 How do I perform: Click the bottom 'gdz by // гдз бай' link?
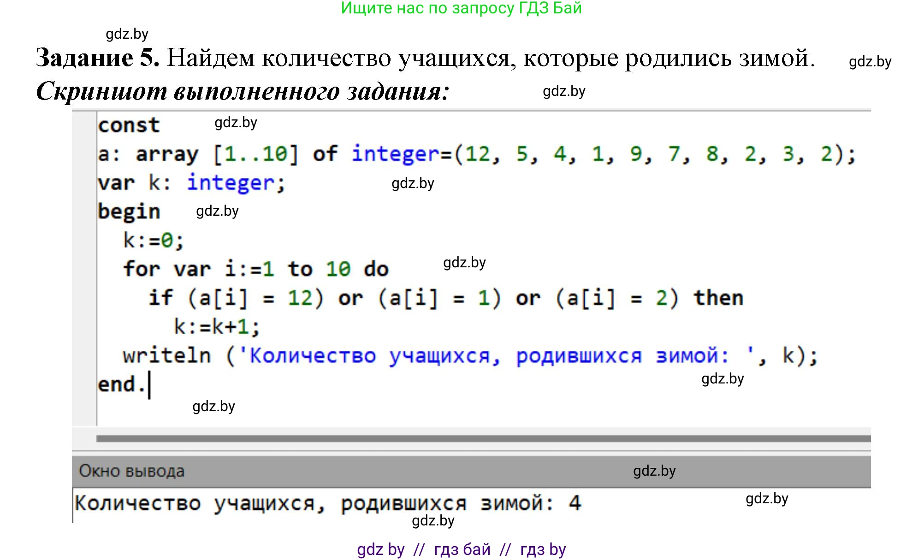coord(461,549)
